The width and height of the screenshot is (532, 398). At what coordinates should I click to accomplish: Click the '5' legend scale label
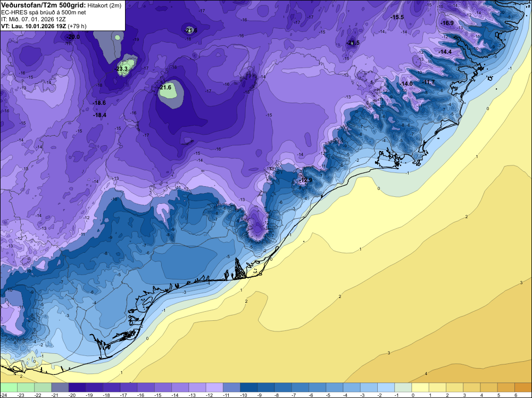[x=499, y=395]
